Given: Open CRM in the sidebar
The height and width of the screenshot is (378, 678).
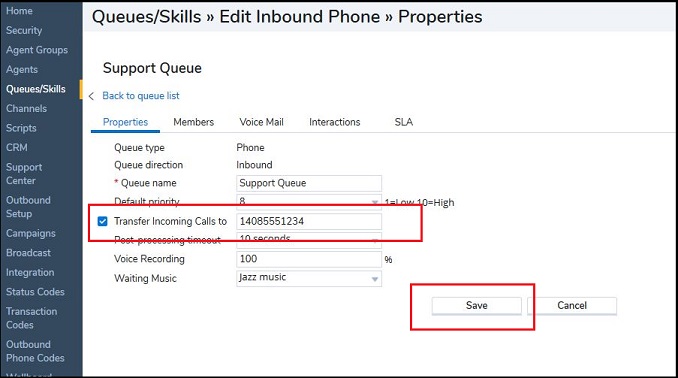Looking at the screenshot, I should pyautogui.click(x=17, y=148).
